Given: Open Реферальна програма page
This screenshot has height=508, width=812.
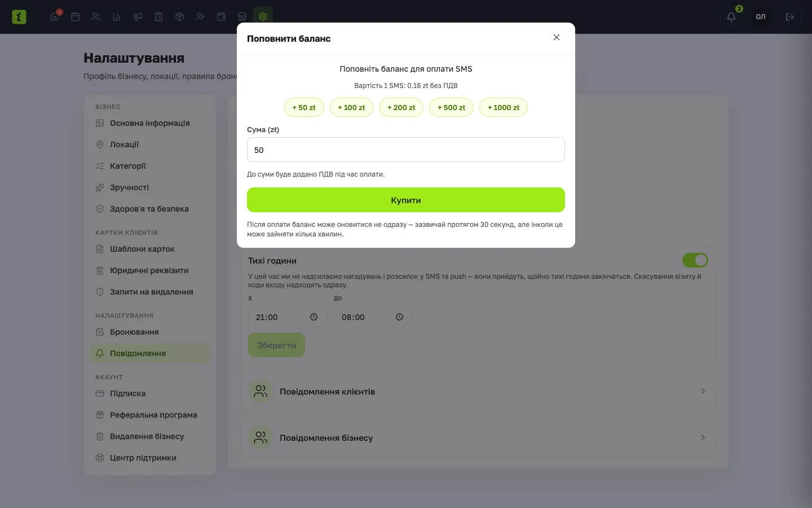Looking at the screenshot, I should click(150, 415).
